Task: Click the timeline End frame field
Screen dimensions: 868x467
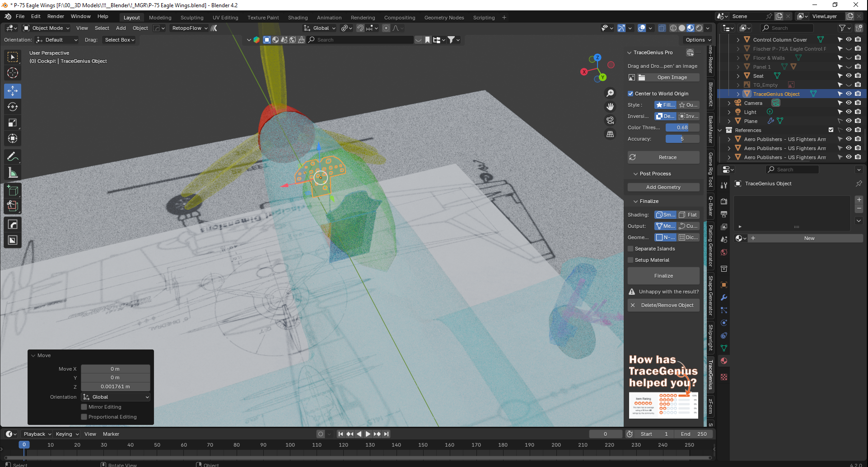Action: (694, 434)
